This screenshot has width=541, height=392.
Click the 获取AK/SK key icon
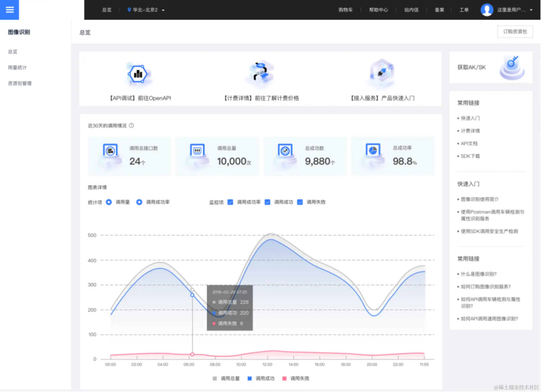tap(512, 67)
